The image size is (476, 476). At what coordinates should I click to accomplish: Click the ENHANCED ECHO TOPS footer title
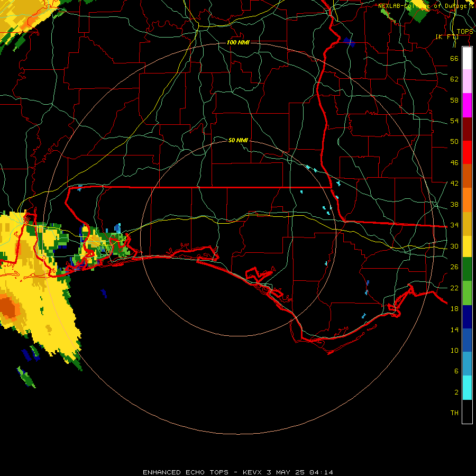click(186, 472)
